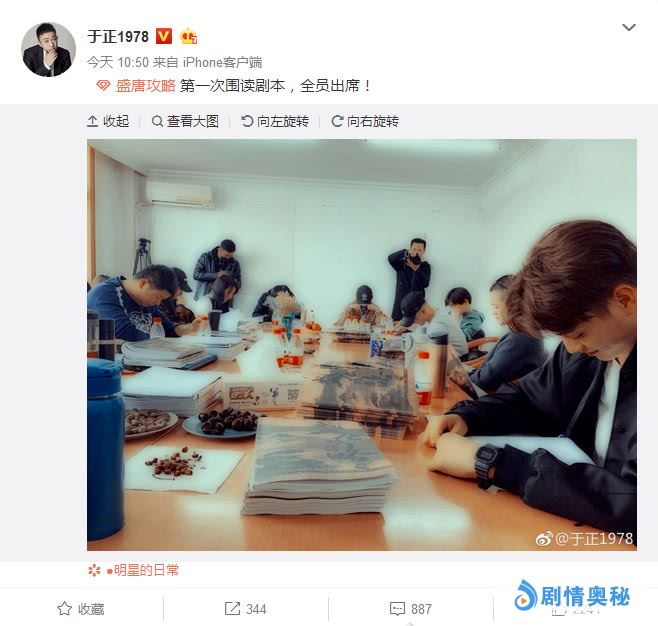
Task: Click the post time 今天 10:50
Action: 118,63
